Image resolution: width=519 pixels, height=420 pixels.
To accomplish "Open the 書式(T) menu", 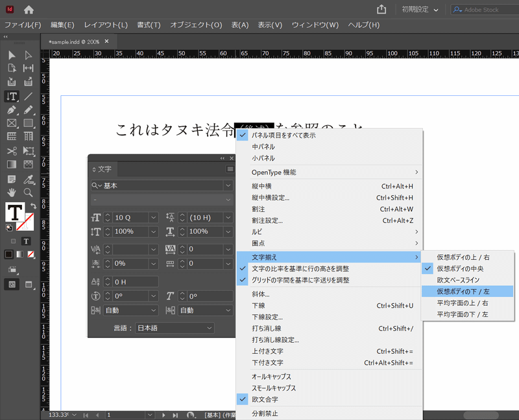I will pos(149,25).
